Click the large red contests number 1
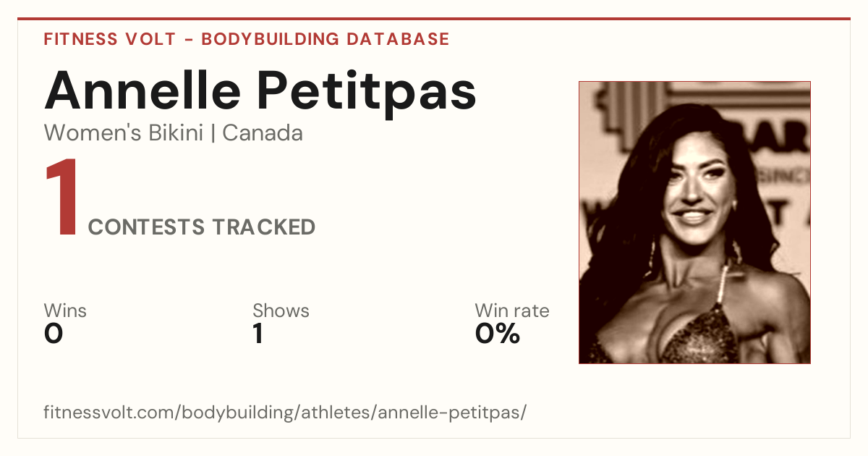The image size is (868, 456). tap(62, 198)
